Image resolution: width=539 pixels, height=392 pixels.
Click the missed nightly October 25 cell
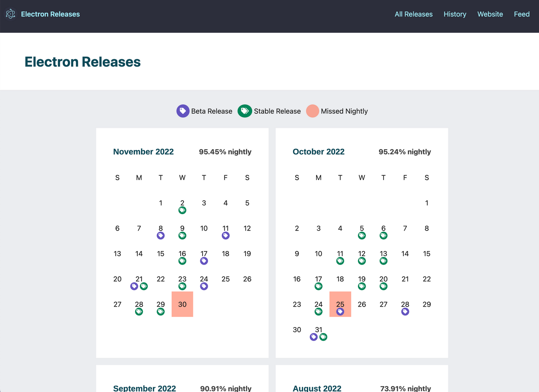(340, 304)
